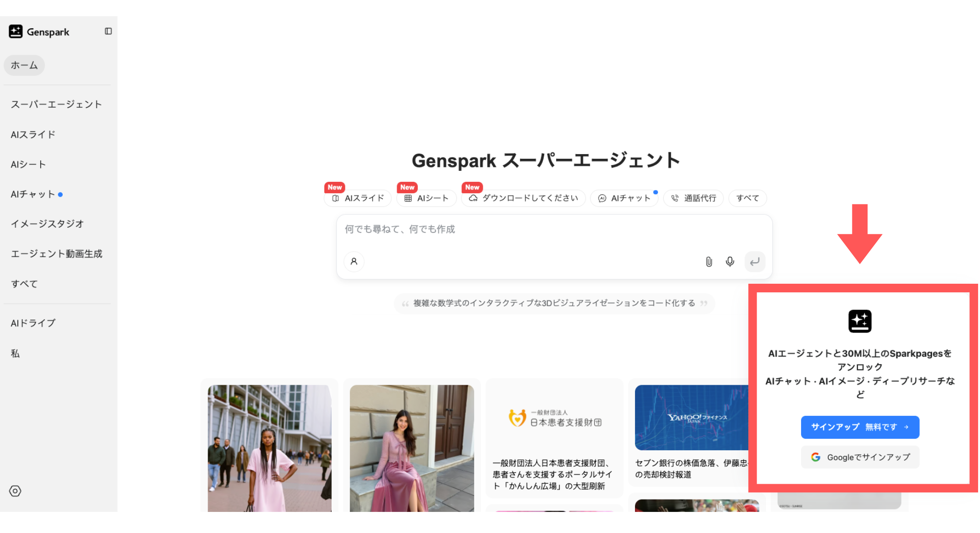Click the Genspark logo icon in sidebar

point(15,32)
